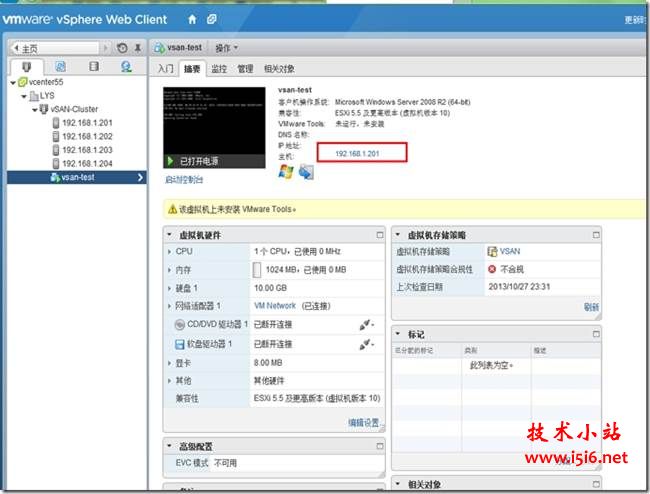
Task: Open CD/DVD 驱动器 1 connection menu
Action: (366, 324)
